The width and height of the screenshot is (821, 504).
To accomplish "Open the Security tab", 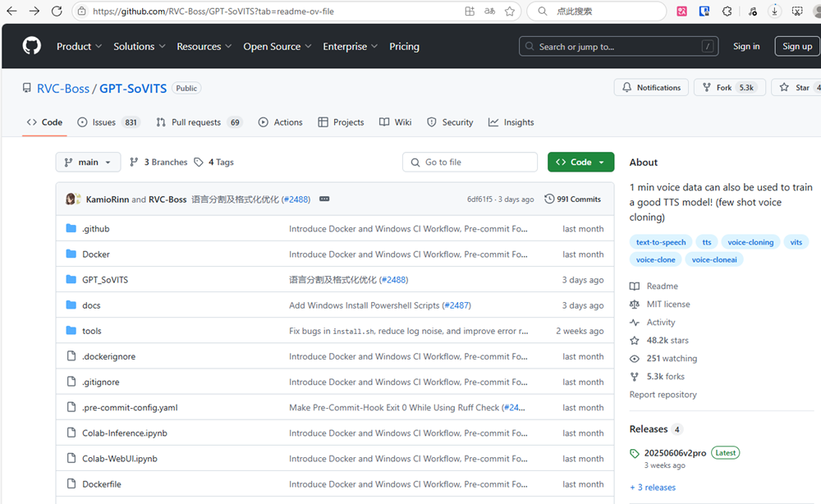I will 450,122.
